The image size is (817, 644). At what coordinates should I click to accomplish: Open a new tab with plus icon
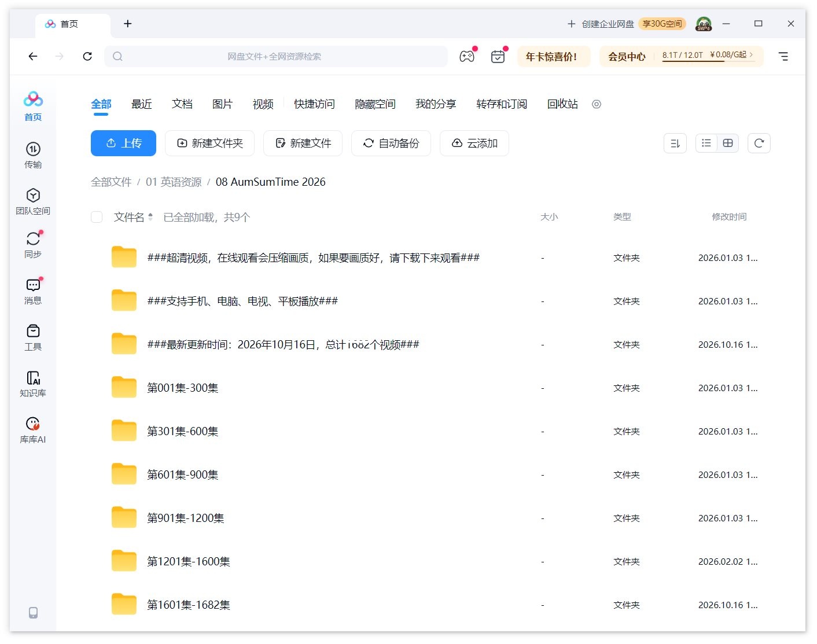tap(128, 24)
